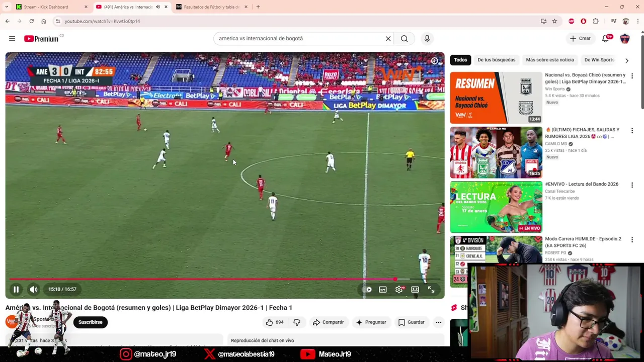Screen dimensions: 644x362
Task: Open the Crear menu
Action: pos(580,39)
